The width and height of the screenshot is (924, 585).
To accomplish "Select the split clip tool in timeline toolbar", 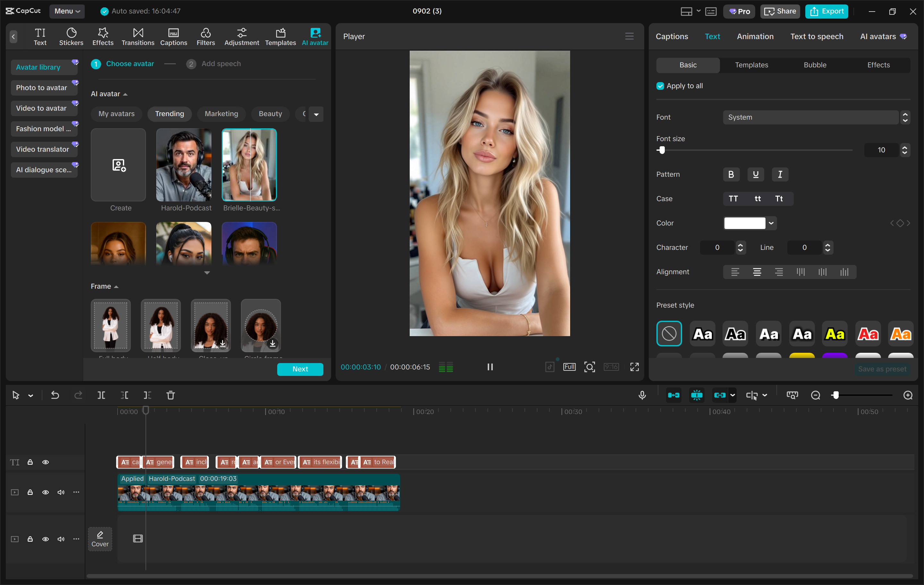I will pyautogui.click(x=101, y=395).
